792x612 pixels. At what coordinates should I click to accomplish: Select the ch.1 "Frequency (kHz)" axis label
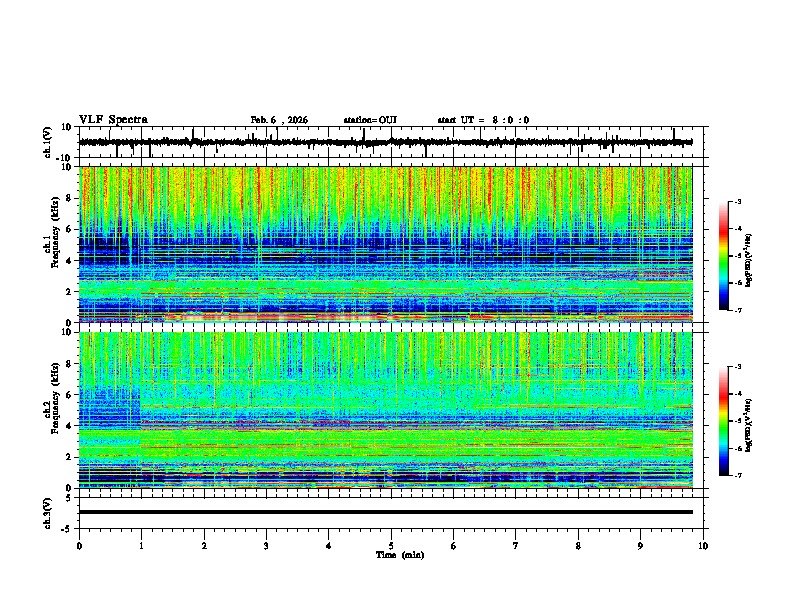click(55, 232)
